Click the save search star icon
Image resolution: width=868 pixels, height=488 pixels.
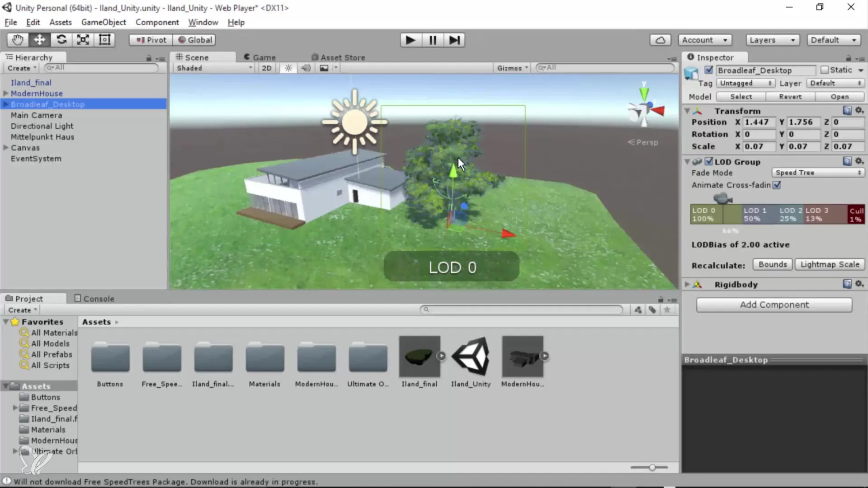point(667,310)
